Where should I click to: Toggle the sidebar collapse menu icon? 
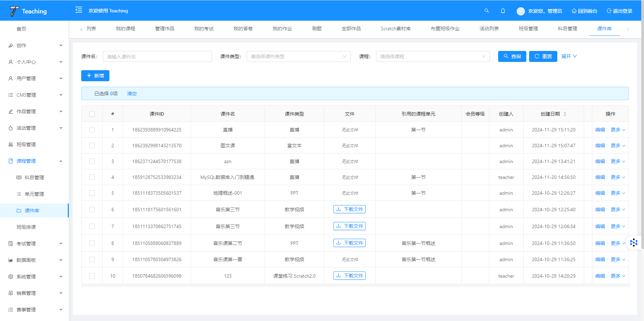click(x=79, y=10)
